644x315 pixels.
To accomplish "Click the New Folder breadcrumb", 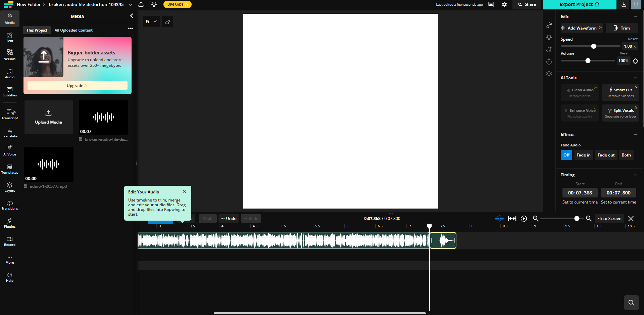I will pyautogui.click(x=29, y=4).
